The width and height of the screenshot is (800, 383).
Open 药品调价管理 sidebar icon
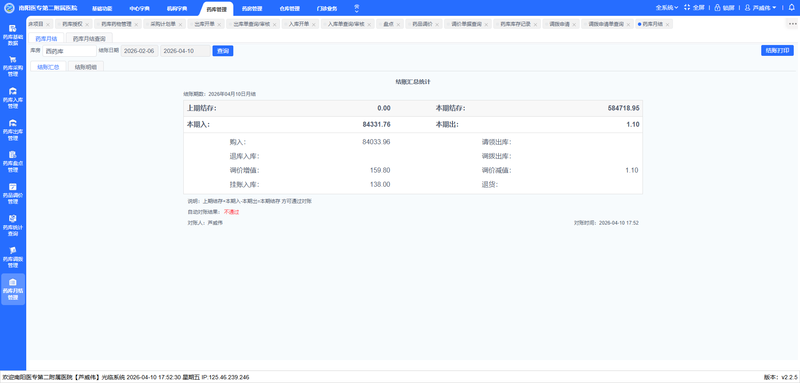pyautogui.click(x=13, y=187)
